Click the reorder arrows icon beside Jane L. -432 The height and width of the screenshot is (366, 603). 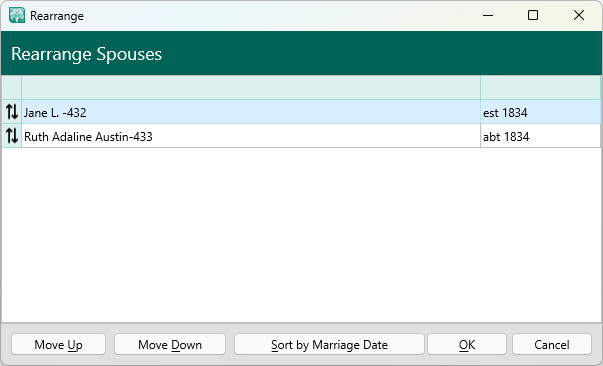coord(12,112)
